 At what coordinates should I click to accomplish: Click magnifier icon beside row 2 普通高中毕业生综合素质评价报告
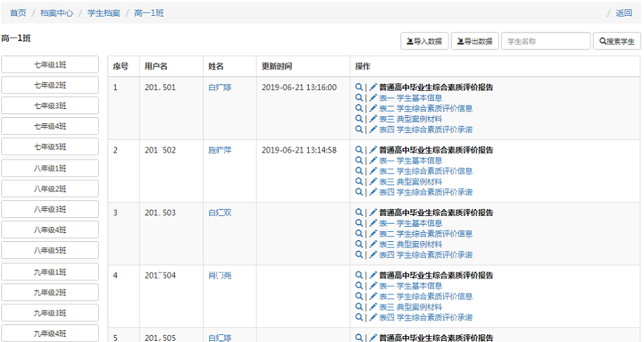coord(359,150)
